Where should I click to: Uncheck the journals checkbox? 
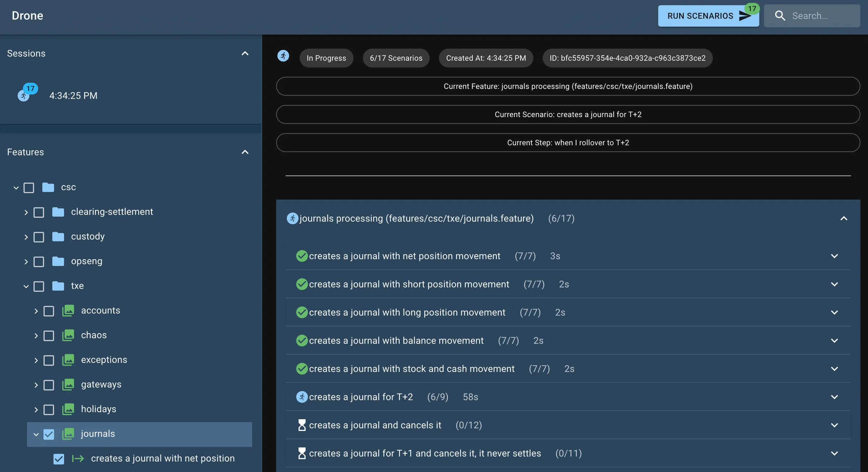(x=49, y=434)
